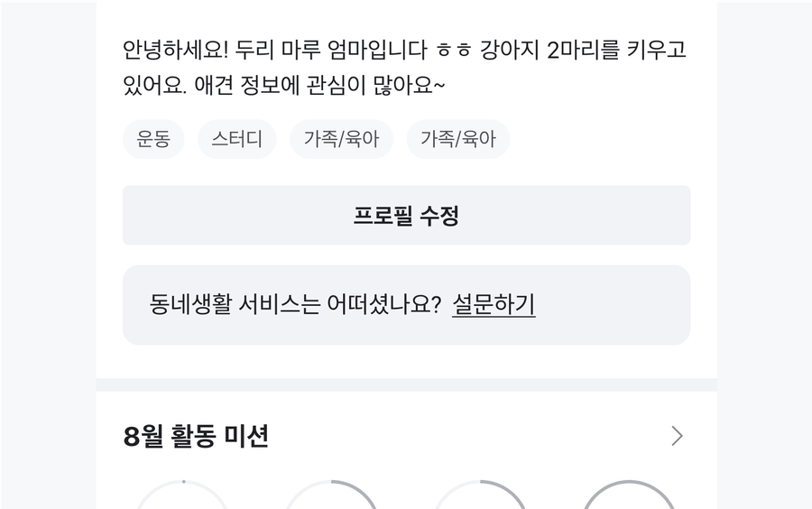Click the gray divider above the mission section
Viewport: 812px width, 509px height.
tap(406, 384)
